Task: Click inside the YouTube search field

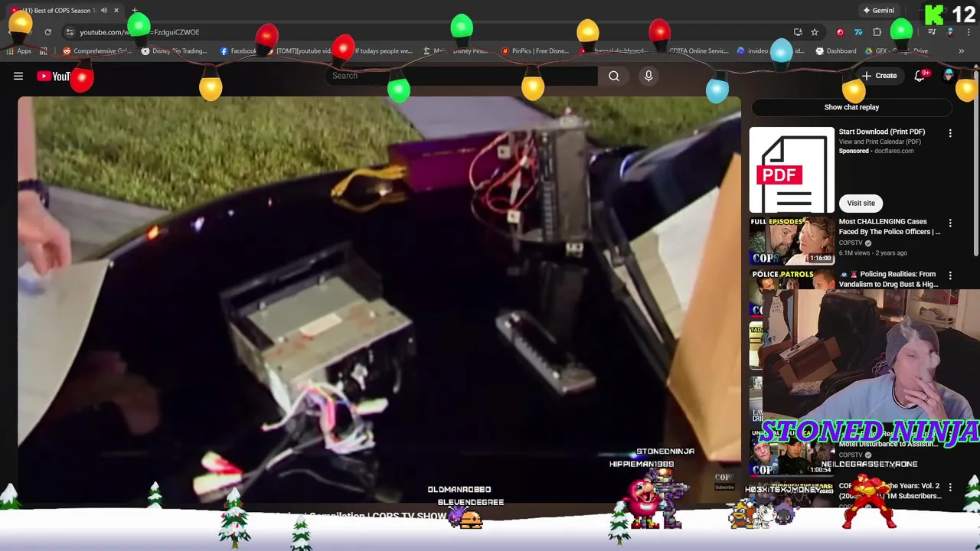Action: (459, 76)
